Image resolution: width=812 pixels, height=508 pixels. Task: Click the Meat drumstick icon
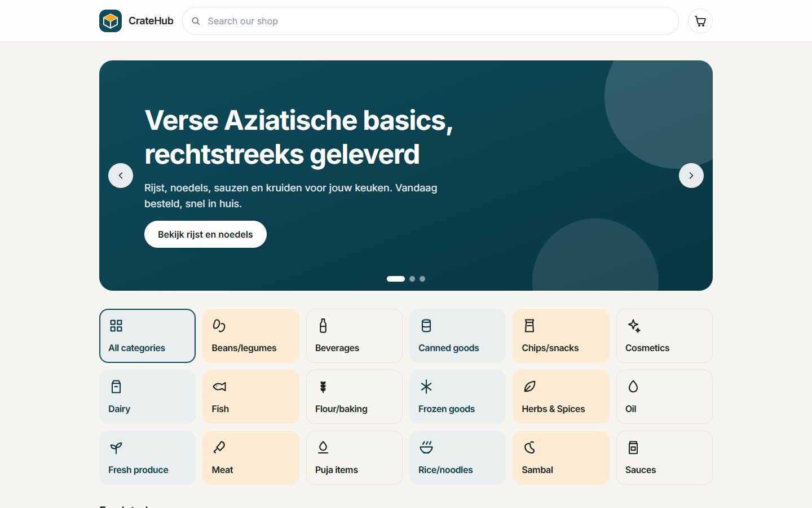[x=219, y=448]
